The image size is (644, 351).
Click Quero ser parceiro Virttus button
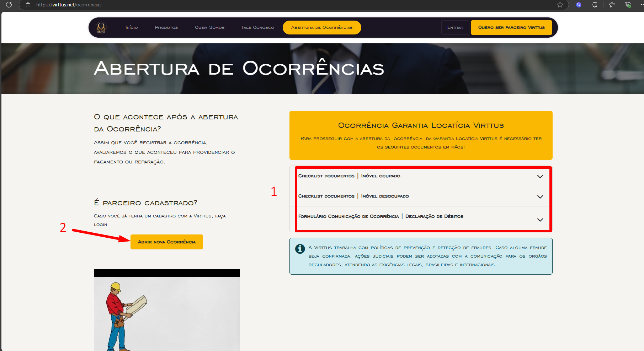(511, 27)
